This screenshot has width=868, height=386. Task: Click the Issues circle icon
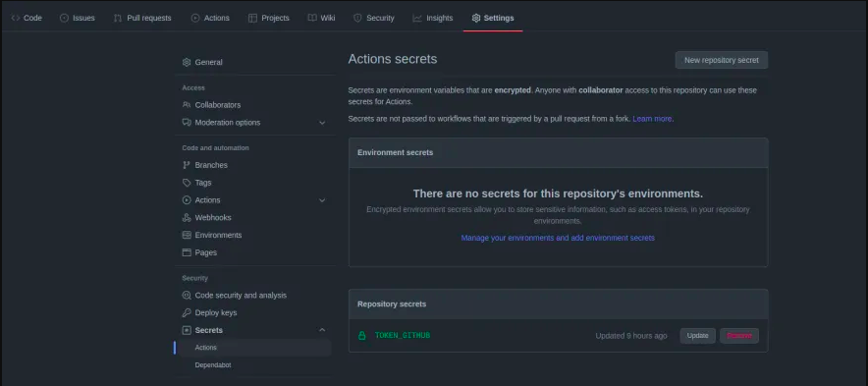pos(64,18)
